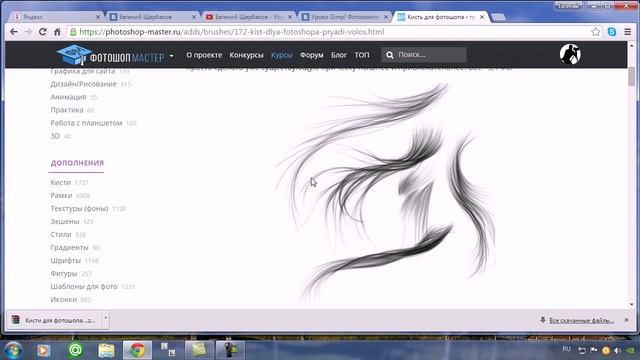
Task: Open file explorer folder in taskbar
Action: tap(106, 350)
